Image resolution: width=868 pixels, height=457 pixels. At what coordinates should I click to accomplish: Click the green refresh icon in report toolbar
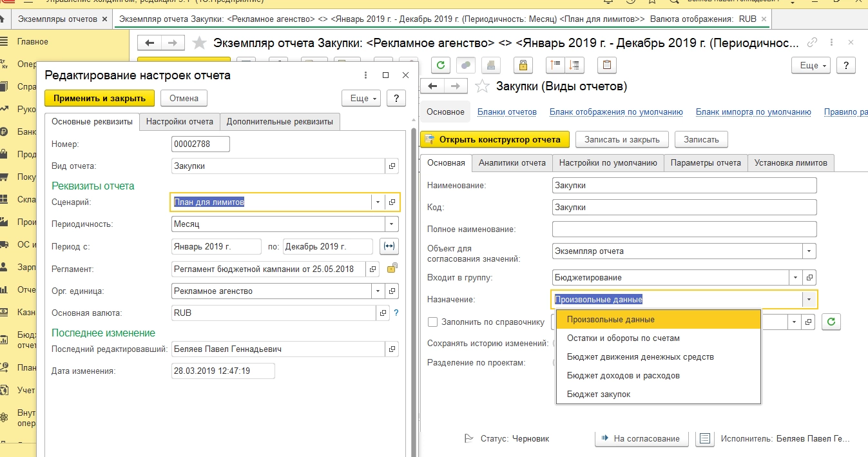(x=441, y=65)
